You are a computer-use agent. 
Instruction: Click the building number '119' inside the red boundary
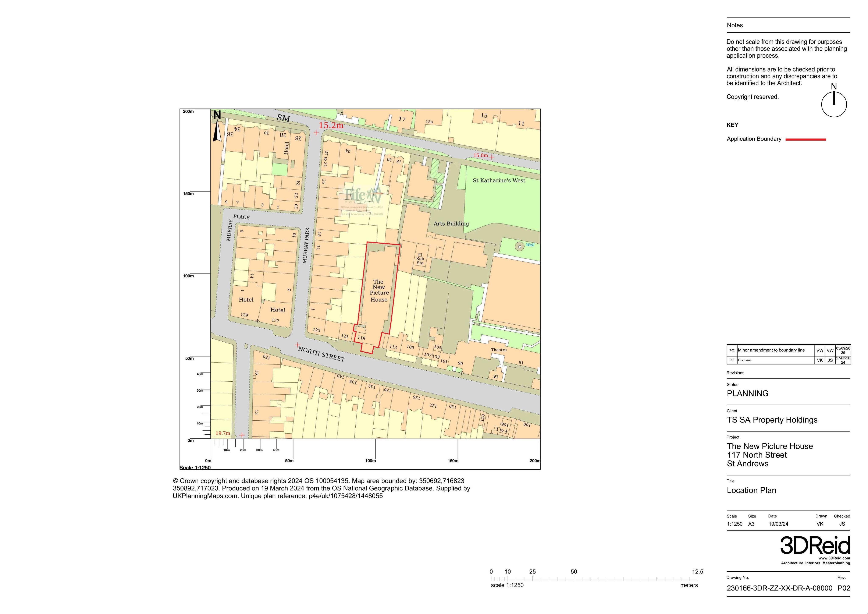click(361, 338)
